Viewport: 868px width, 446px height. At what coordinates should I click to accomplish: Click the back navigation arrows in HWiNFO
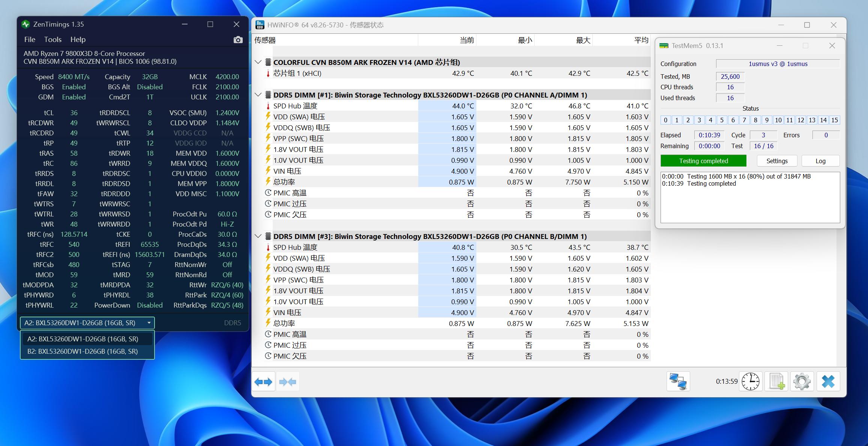click(263, 381)
